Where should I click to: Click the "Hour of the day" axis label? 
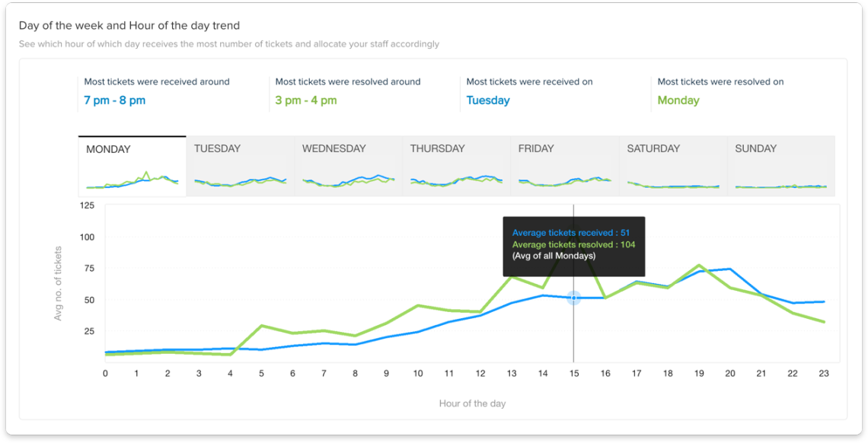pyautogui.click(x=473, y=403)
